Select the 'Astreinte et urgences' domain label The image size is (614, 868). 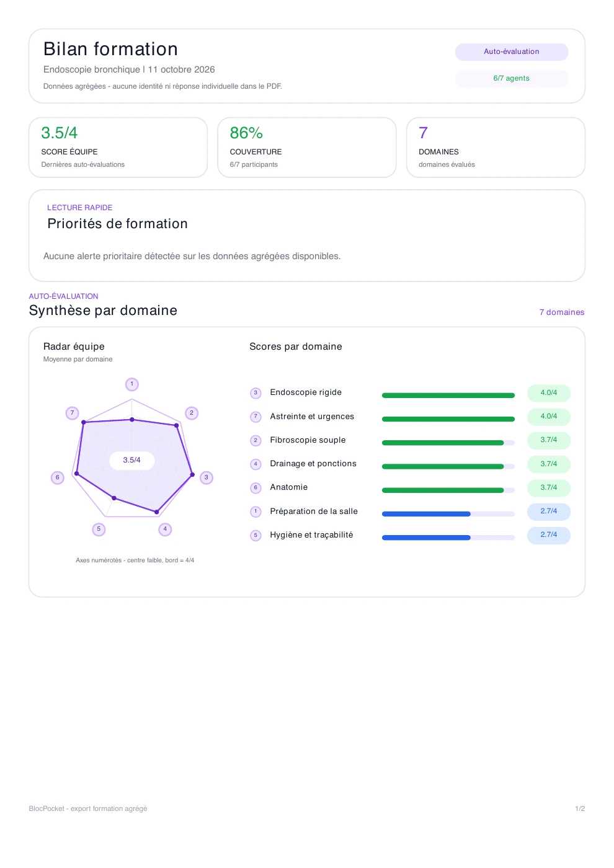pos(312,417)
